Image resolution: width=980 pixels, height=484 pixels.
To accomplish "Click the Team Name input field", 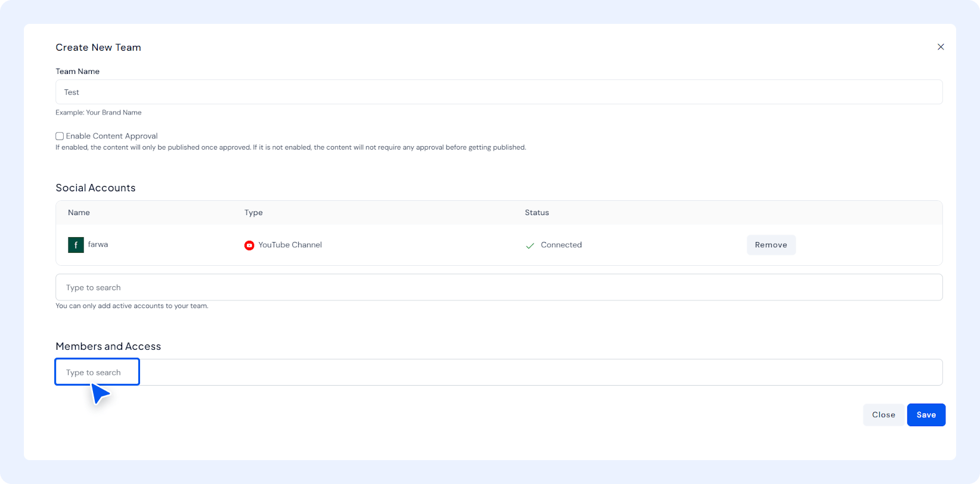I will [498, 92].
